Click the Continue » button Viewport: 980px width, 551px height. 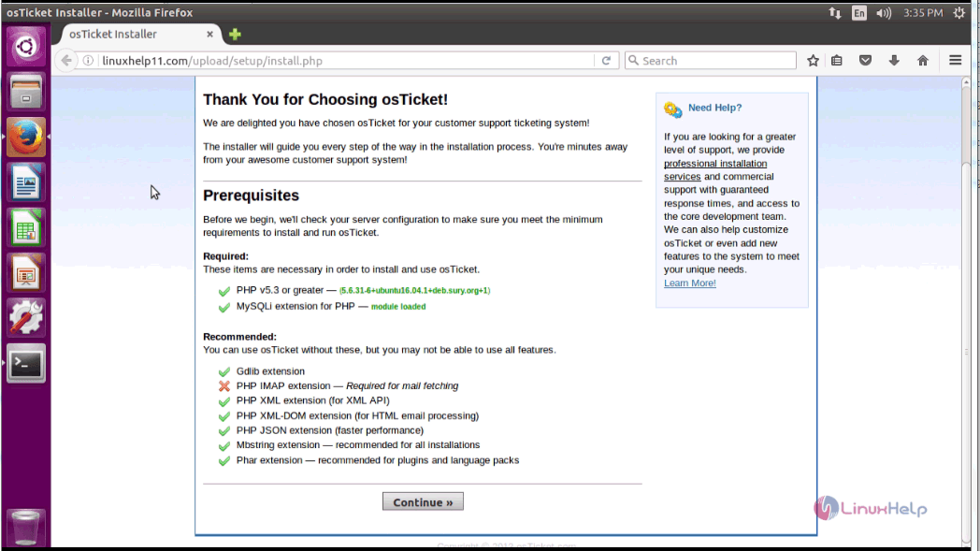423,501
